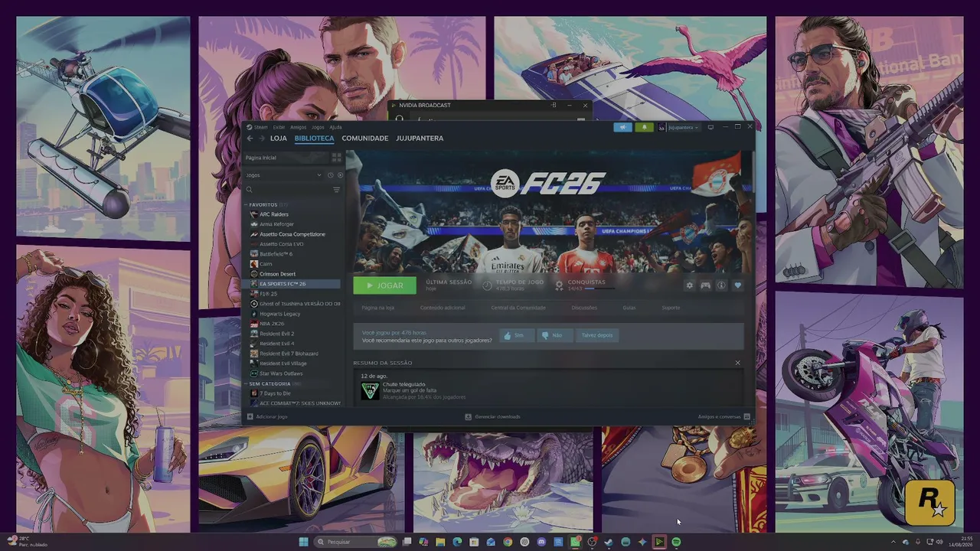Switch to the COMUNIDADE tab
The height and width of the screenshot is (551, 980).
[x=365, y=139]
